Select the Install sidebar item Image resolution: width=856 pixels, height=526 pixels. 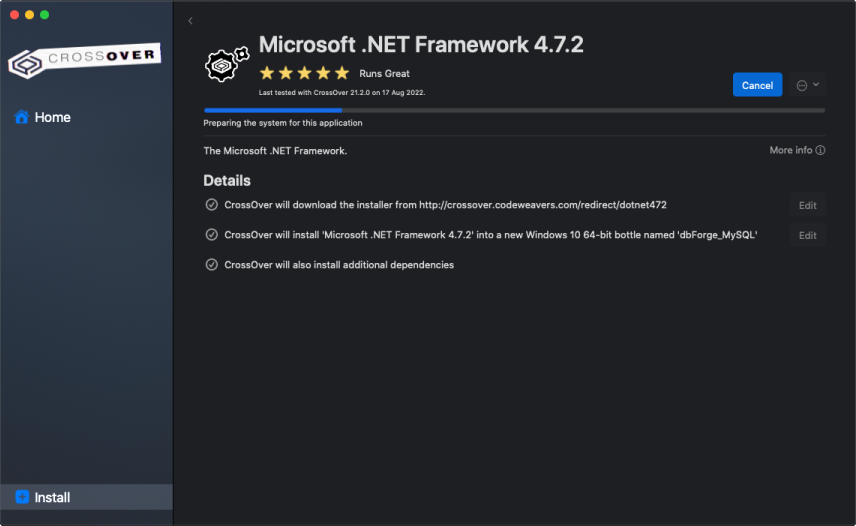tap(52, 497)
